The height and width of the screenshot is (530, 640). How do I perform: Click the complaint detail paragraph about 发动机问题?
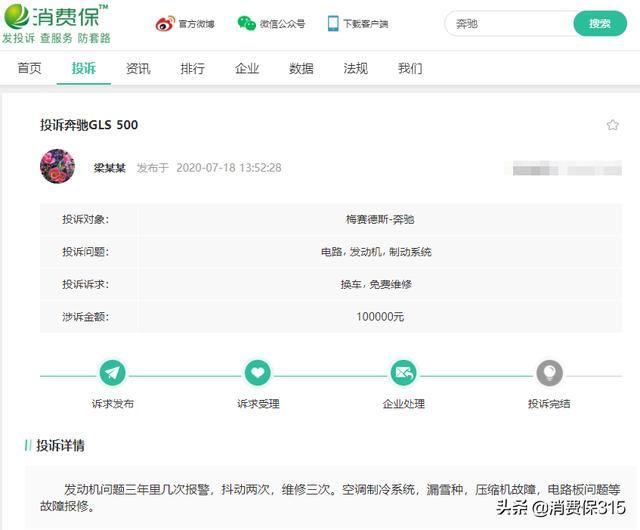(x=330, y=497)
